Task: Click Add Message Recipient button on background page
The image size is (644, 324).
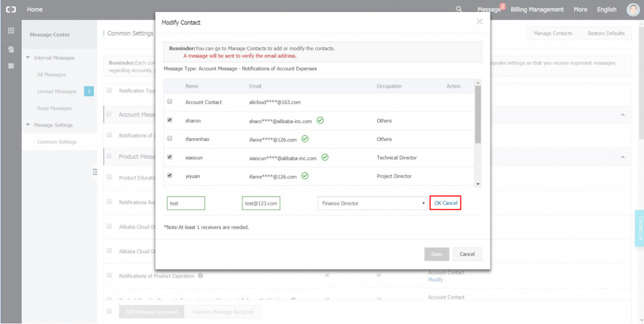Action: tap(151, 312)
